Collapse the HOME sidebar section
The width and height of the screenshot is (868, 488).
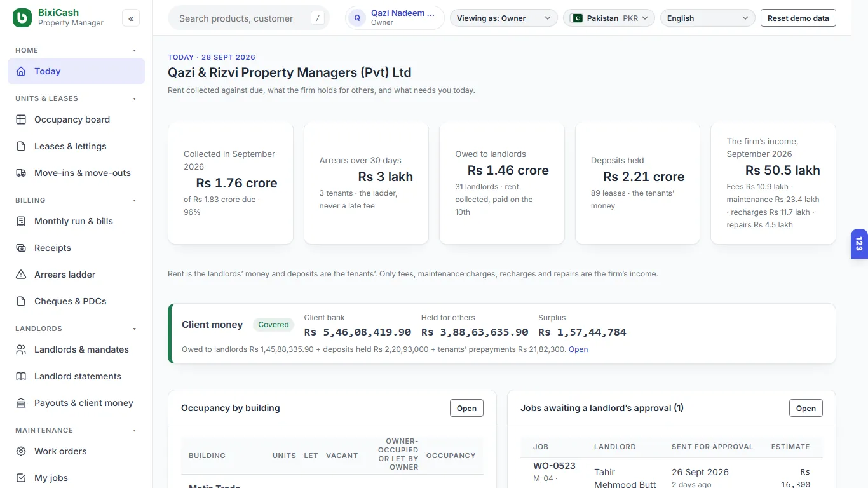click(134, 50)
